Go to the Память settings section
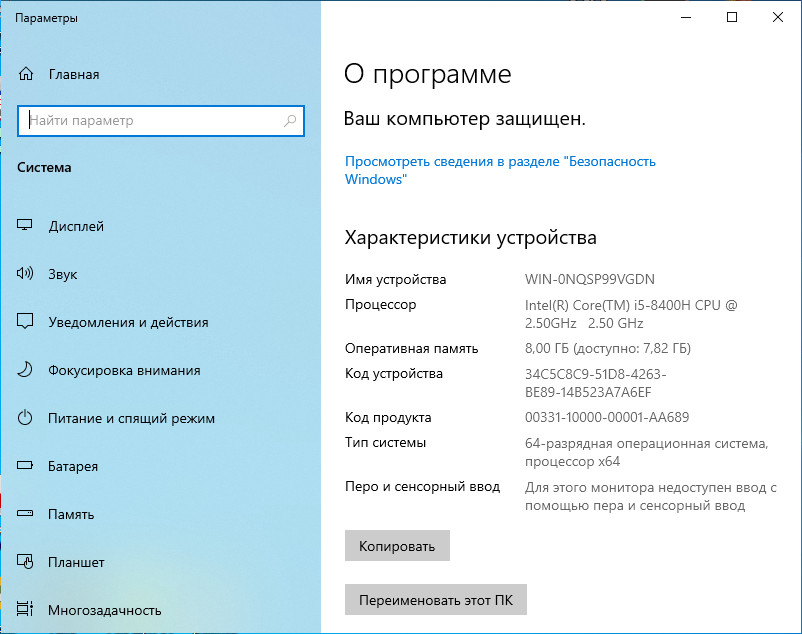 (71, 514)
